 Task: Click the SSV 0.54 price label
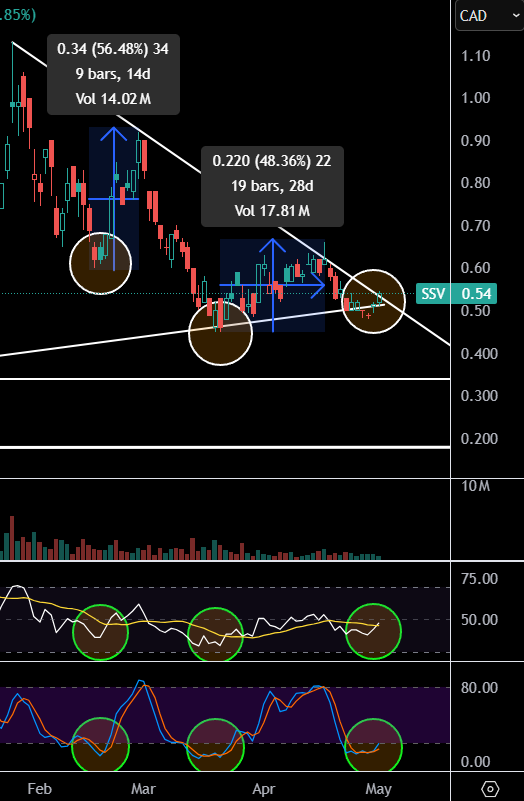[456, 294]
